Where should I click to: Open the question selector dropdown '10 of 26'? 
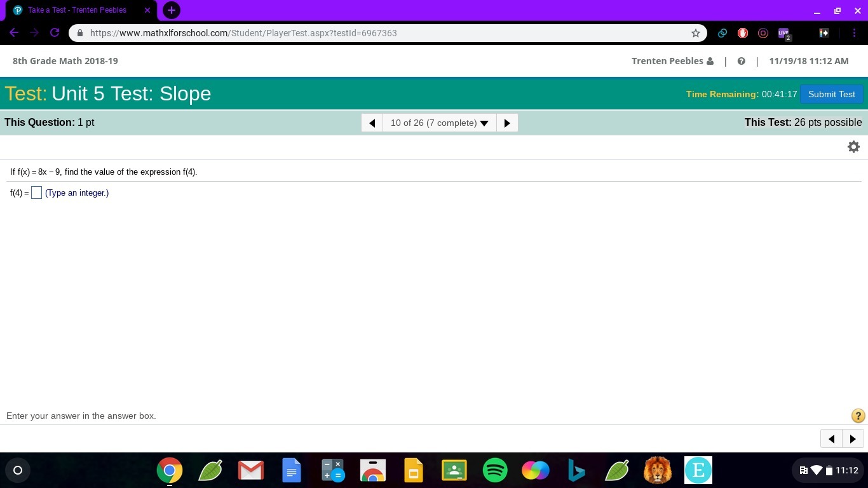pyautogui.click(x=440, y=123)
